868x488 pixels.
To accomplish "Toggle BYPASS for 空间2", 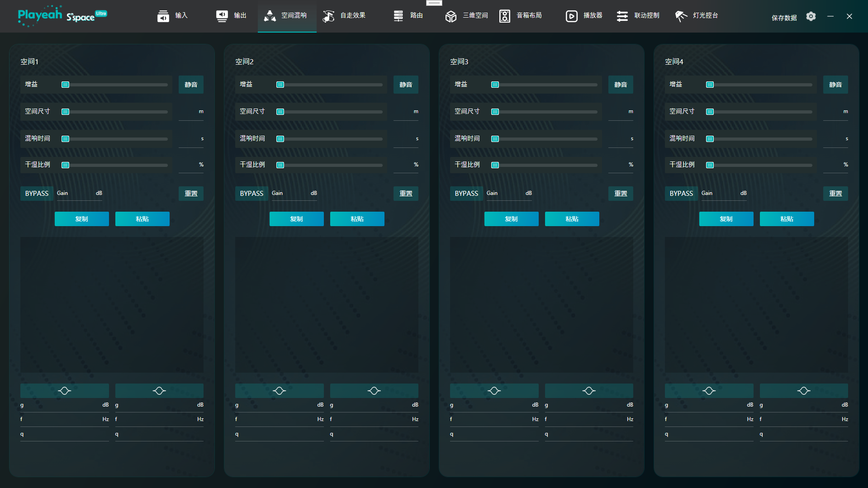I will coord(251,194).
